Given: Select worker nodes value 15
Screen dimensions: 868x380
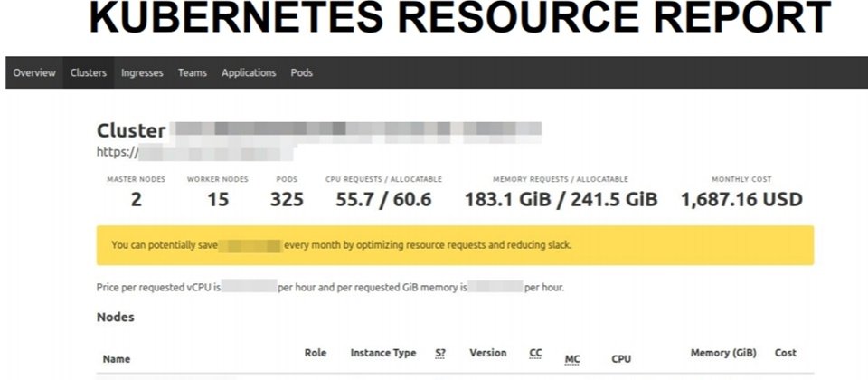Looking at the screenshot, I should [x=218, y=199].
